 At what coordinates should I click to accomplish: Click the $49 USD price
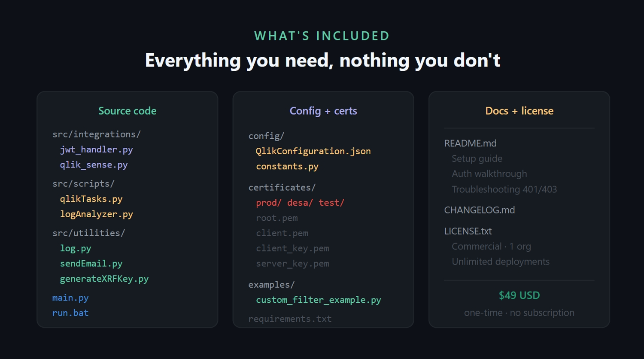coord(519,295)
